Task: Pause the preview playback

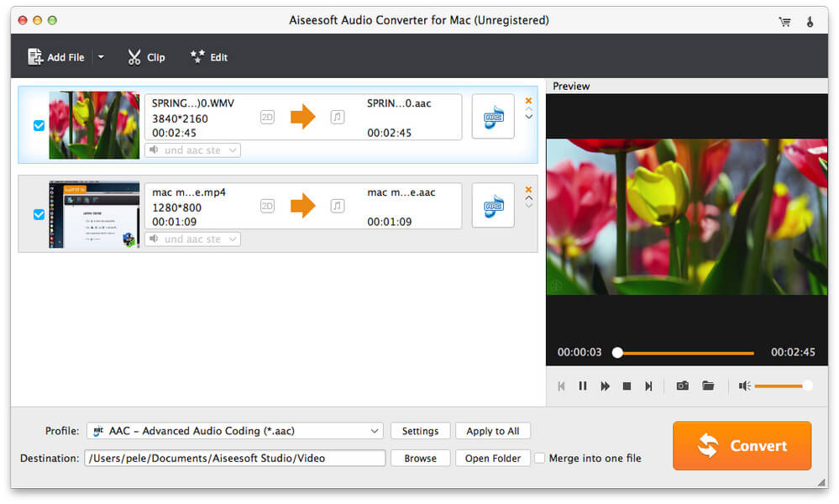Action: pyautogui.click(x=583, y=386)
